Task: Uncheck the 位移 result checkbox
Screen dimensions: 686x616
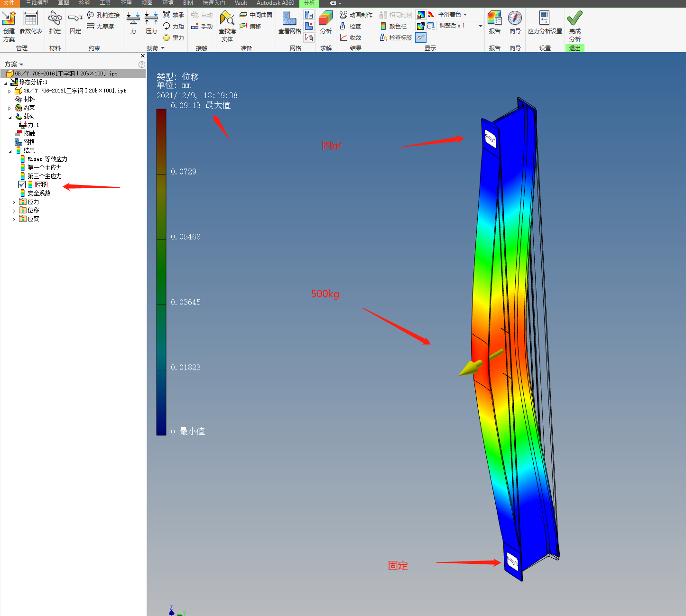Action: click(x=22, y=184)
